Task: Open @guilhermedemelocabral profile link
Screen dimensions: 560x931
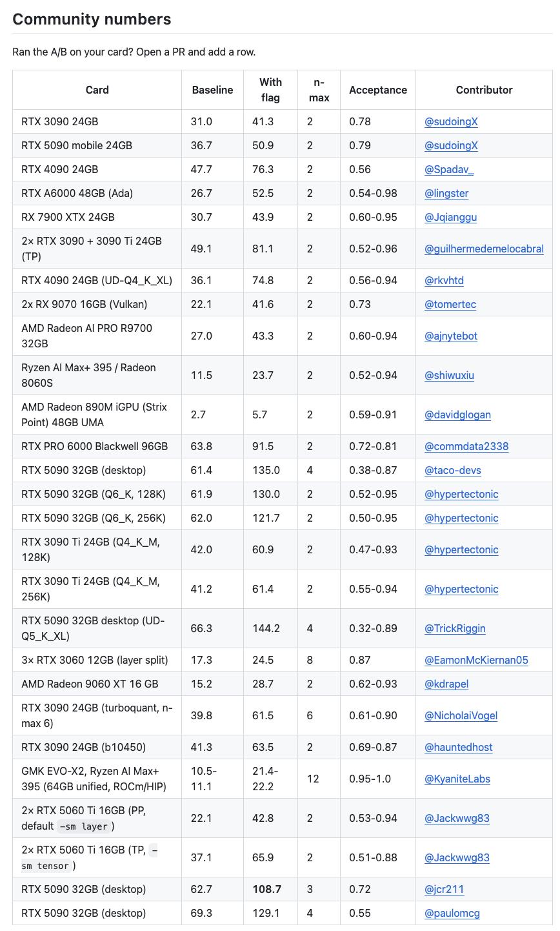Action: point(484,249)
